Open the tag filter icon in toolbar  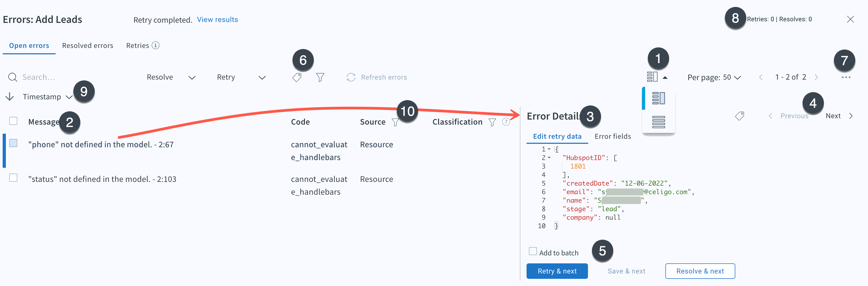tap(297, 77)
